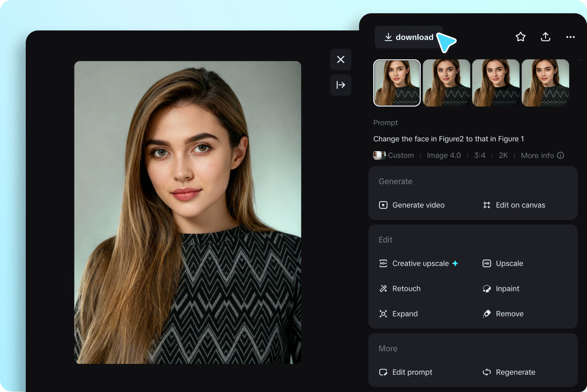Open the three-dot more options menu

click(571, 37)
